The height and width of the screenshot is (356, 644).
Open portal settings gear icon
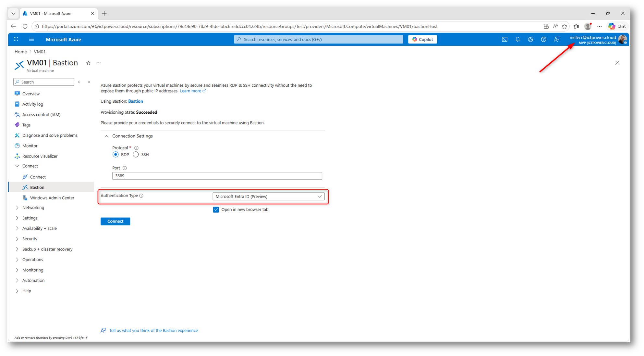tap(530, 39)
